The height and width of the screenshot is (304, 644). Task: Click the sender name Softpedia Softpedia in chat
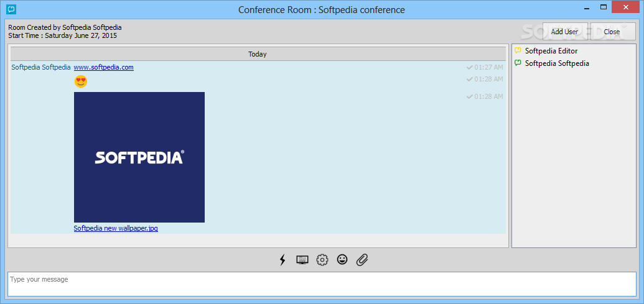tap(41, 67)
